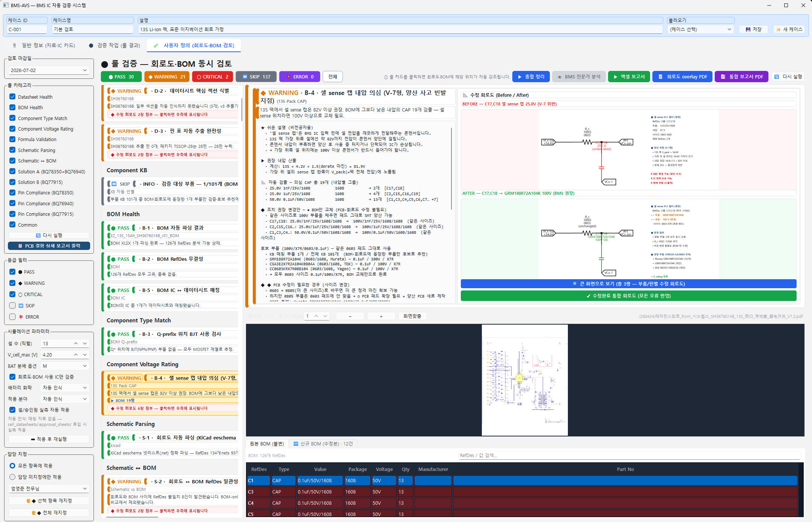Click the BMS-AVS app icon in title bar
The image size is (812, 522).
(x=6, y=5)
